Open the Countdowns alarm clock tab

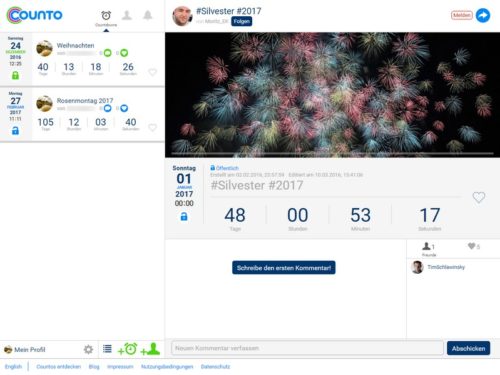coord(106,18)
